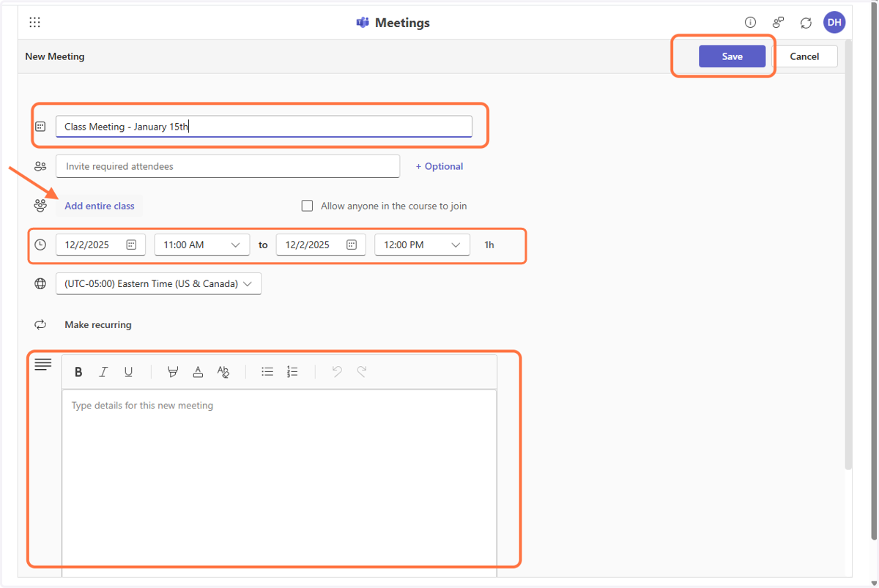Click the meeting title field

264,127
